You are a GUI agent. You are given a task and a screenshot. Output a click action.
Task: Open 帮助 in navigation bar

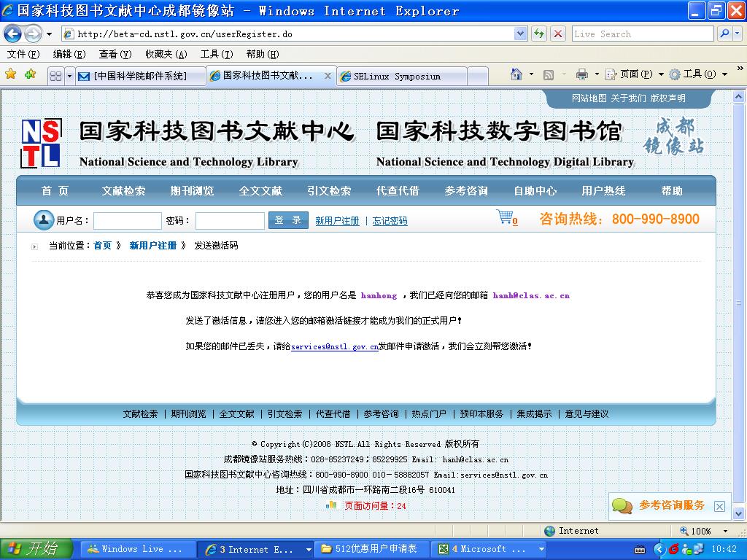[x=672, y=191]
